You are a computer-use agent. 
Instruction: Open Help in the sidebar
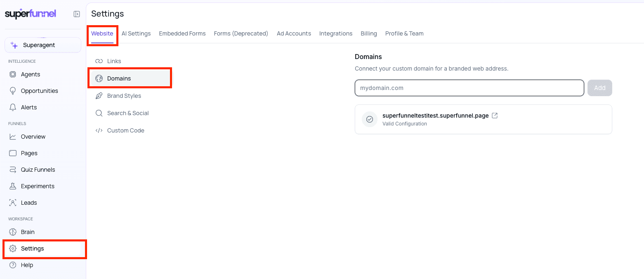click(x=43, y=265)
